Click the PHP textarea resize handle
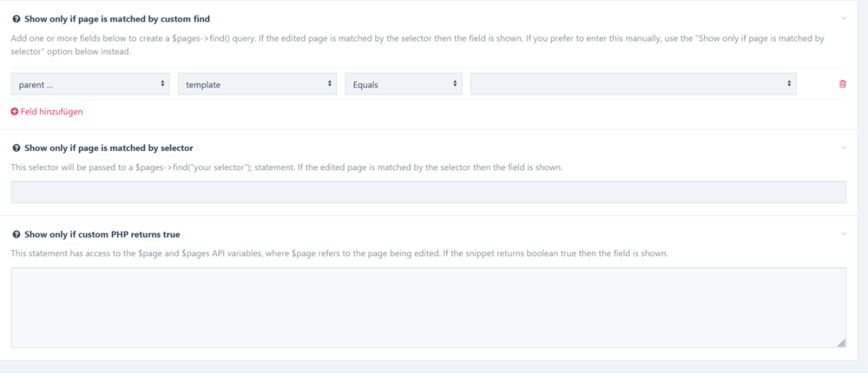Image resolution: width=868 pixels, height=373 pixels. pyautogui.click(x=841, y=344)
